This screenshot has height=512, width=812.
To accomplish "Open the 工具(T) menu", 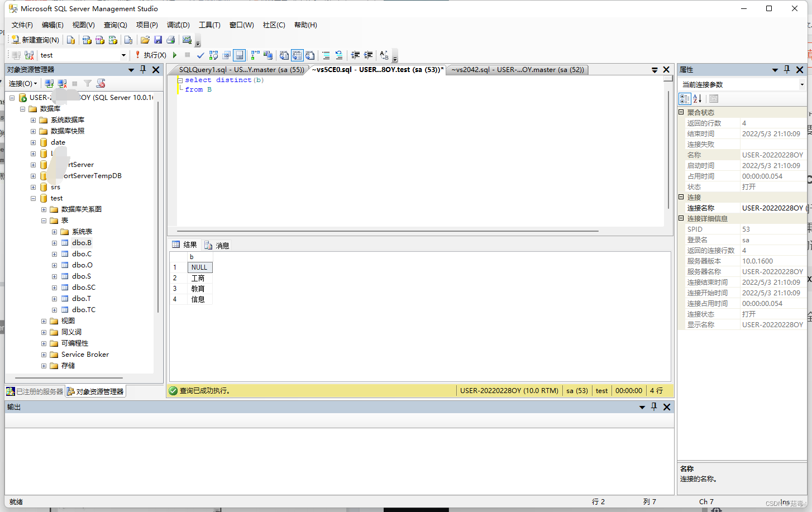I will point(209,25).
